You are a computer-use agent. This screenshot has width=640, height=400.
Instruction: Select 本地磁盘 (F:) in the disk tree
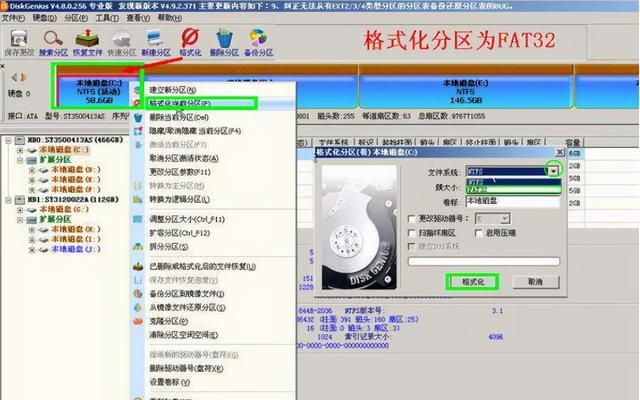[75, 189]
